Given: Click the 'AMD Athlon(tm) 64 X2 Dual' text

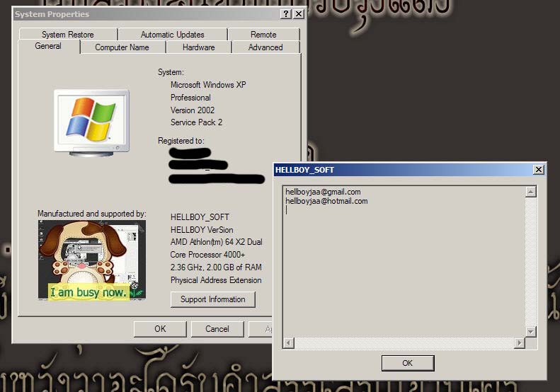Looking at the screenshot, I should (217, 242).
